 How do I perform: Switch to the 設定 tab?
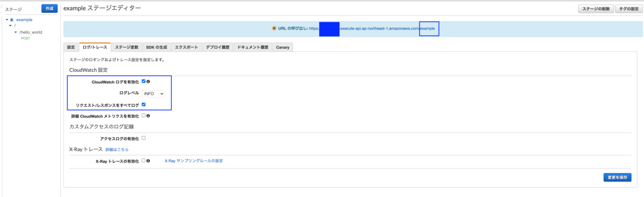coord(71,47)
